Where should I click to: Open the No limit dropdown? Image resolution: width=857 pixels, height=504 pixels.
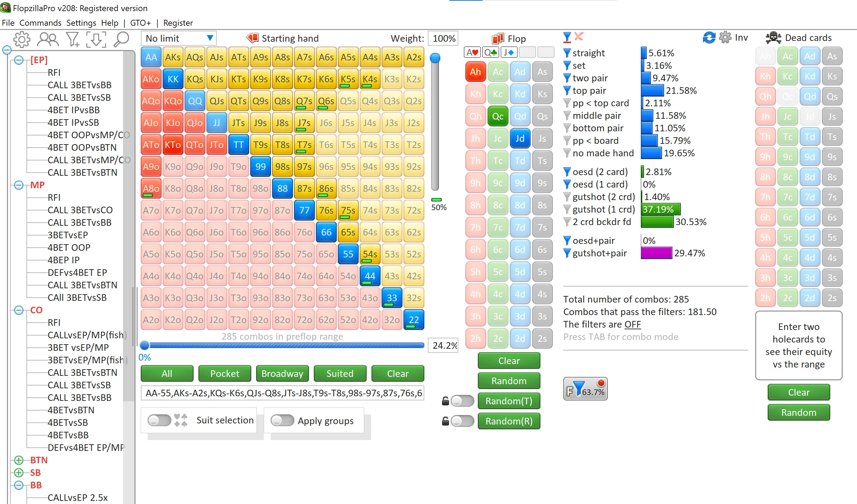click(x=178, y=38)
